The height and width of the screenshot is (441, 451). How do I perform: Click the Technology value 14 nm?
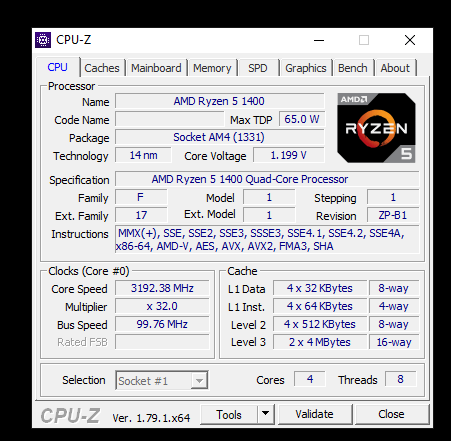click(x=143, y=155)
